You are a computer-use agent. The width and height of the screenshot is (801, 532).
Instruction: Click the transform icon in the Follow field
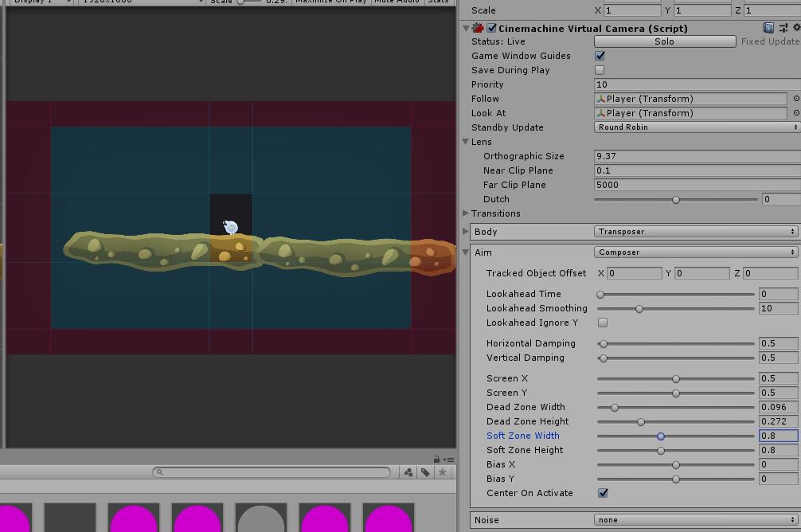point(601,99)
